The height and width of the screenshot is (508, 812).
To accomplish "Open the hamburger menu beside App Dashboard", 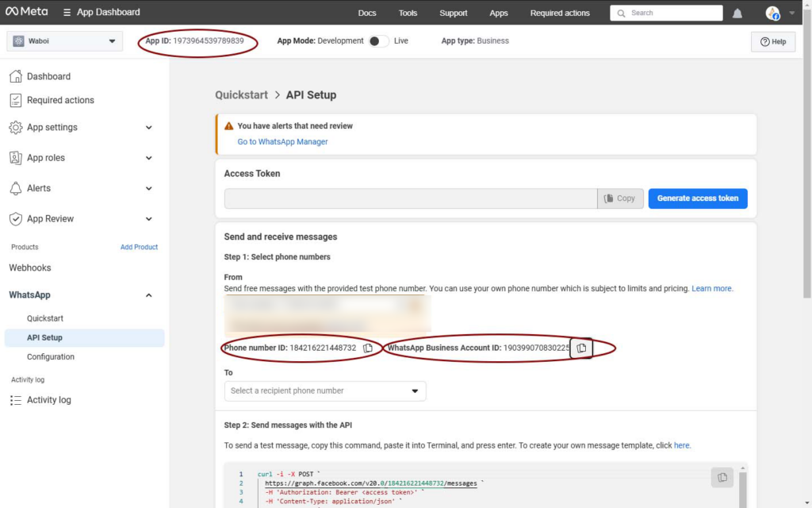I will click(x=67, y=12).
